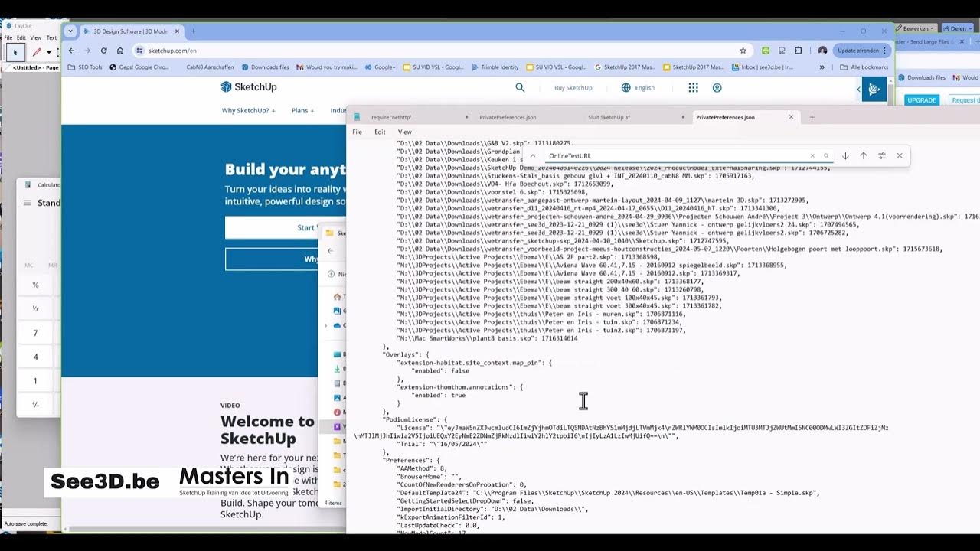Bookmark this page with the star icon
Image resolution: width=980 pixels, height=551 pixels.
click(743, 51)
